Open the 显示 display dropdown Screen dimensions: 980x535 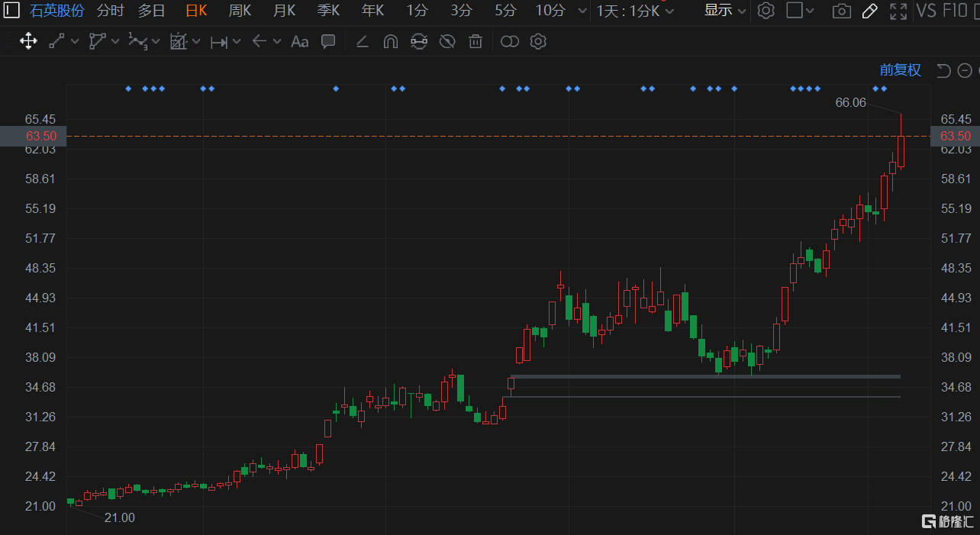point(725,11)
